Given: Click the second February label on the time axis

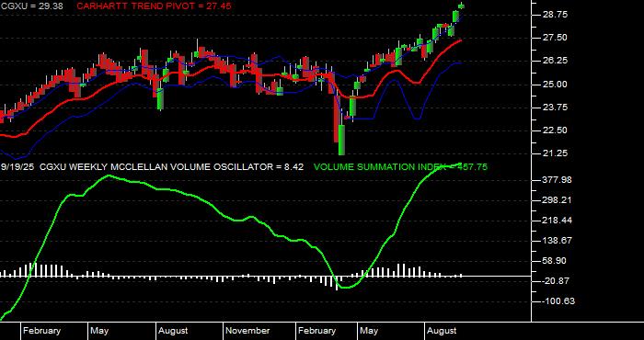Looking at the screenshot, I should [x=317, y=331].
